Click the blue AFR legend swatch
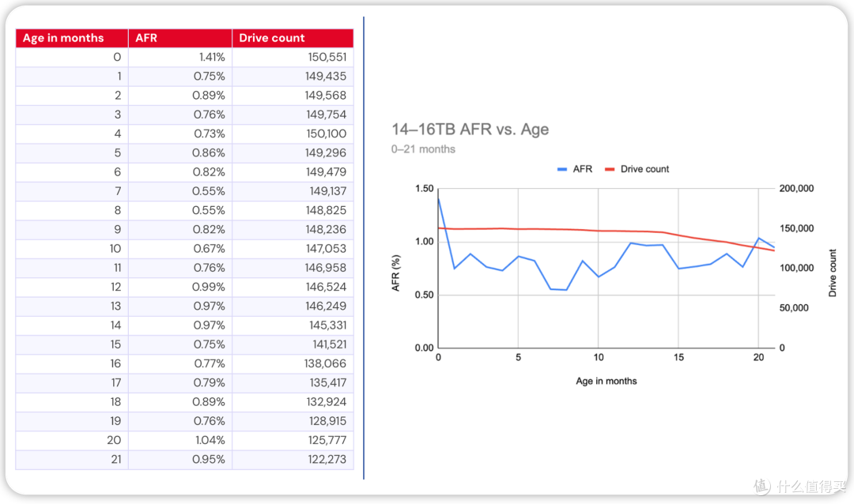This screenshot has width=854, height=504. 562,169
